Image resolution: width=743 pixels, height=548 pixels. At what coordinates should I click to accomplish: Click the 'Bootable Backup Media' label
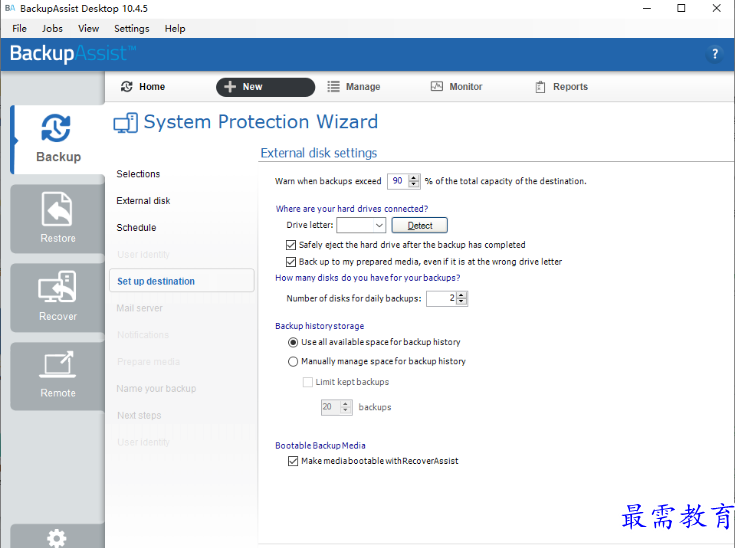(320, 446)
